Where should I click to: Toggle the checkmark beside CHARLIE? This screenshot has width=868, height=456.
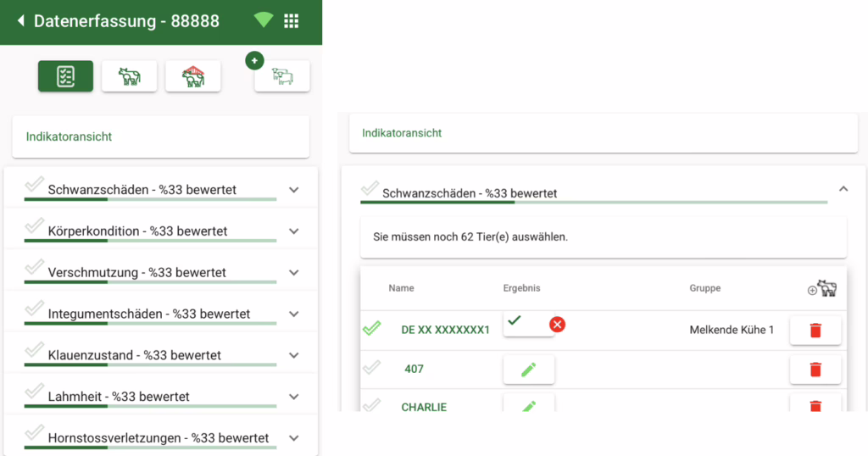pyautogui.click(x=371, y=405)
